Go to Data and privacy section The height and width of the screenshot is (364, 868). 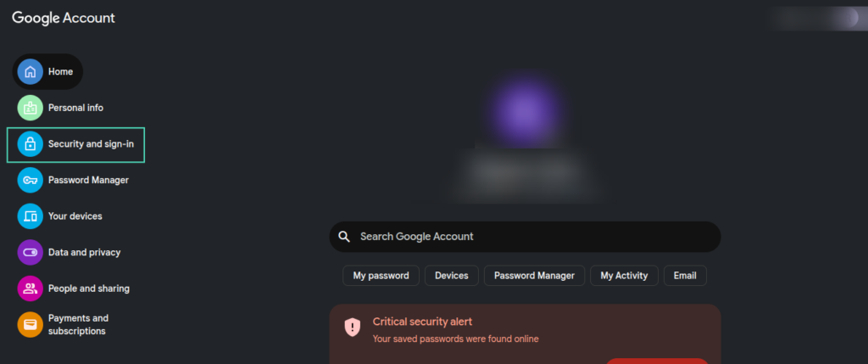pos(84,252)
